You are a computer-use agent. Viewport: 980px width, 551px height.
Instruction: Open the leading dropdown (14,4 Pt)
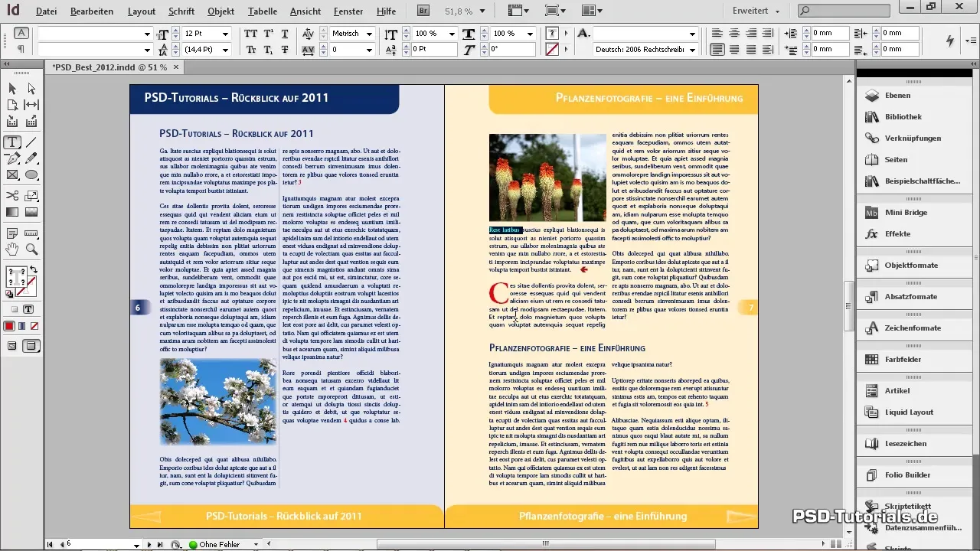225,50
